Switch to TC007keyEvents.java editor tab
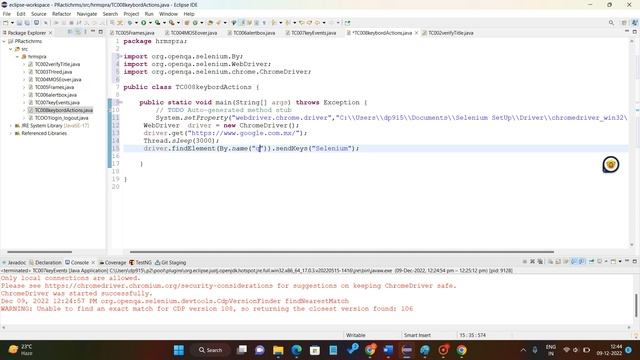The width and height of the screenshot is (640, 360). (313, 33)
